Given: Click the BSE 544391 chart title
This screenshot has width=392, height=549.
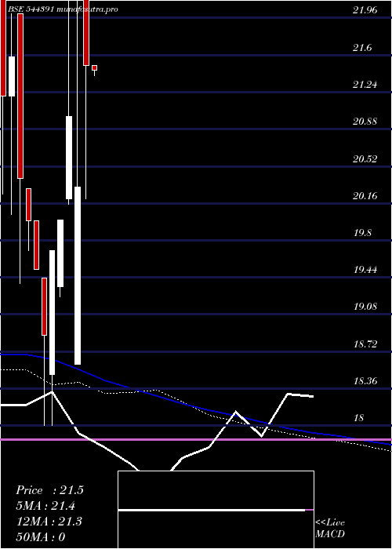Looking at the screenshot, I should point(63,9).
